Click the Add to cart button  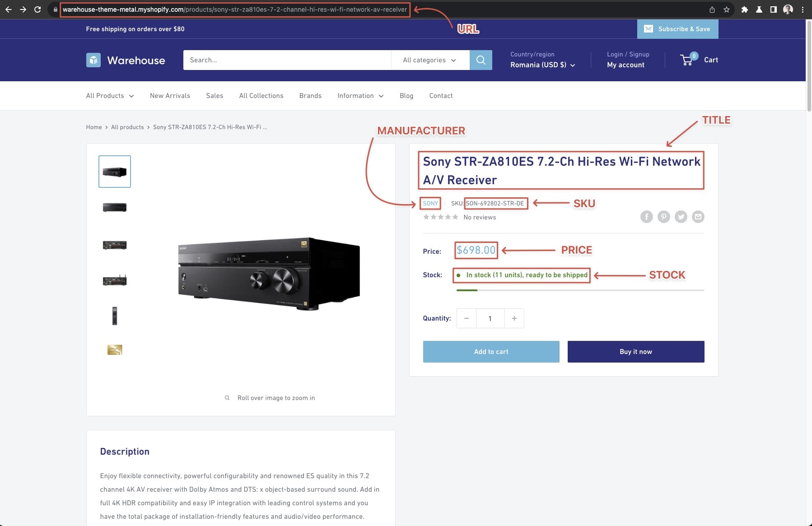(x=491, y=352)
